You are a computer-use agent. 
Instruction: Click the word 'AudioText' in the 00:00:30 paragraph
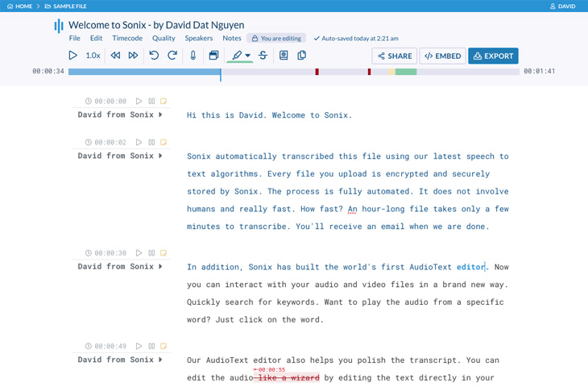[x=430, y=267]
